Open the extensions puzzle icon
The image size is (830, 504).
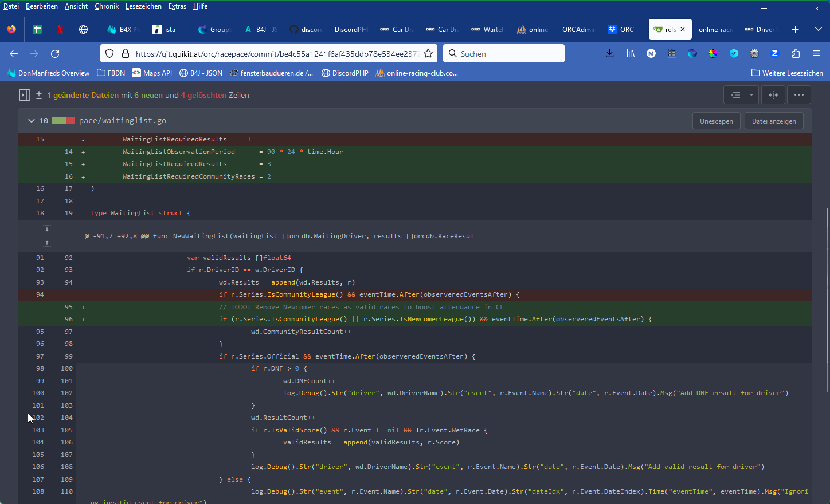[x=796, y=53]
